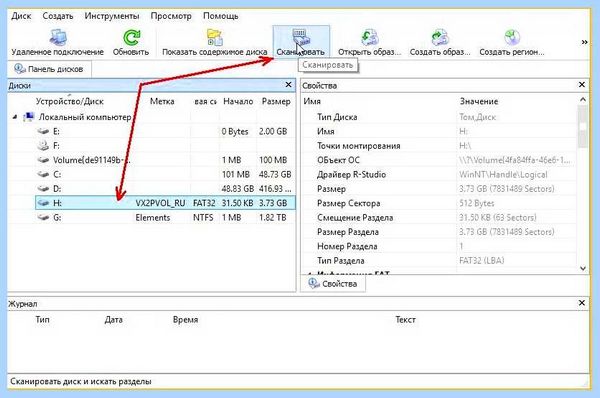The height and width of the screenshot is (398, 600).
Task: Click the Свойства panel scrollbar thumb
Action: tap(582, 127)
